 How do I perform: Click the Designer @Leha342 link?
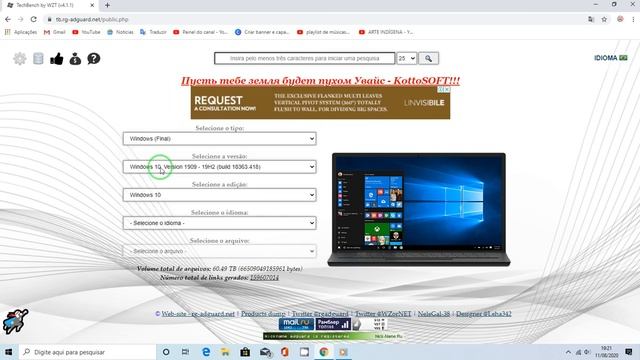tap(484, 313)
